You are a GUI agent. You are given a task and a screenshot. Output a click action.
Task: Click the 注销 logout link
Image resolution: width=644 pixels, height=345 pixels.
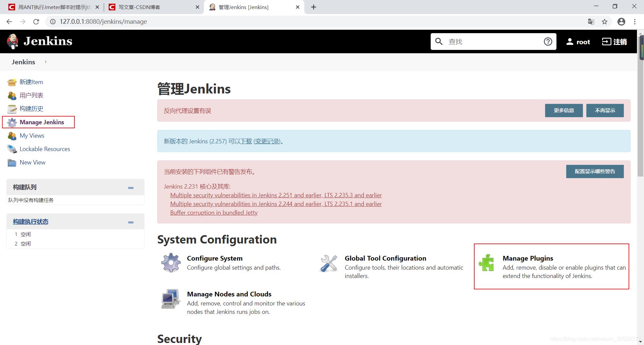tap(614, 42)
